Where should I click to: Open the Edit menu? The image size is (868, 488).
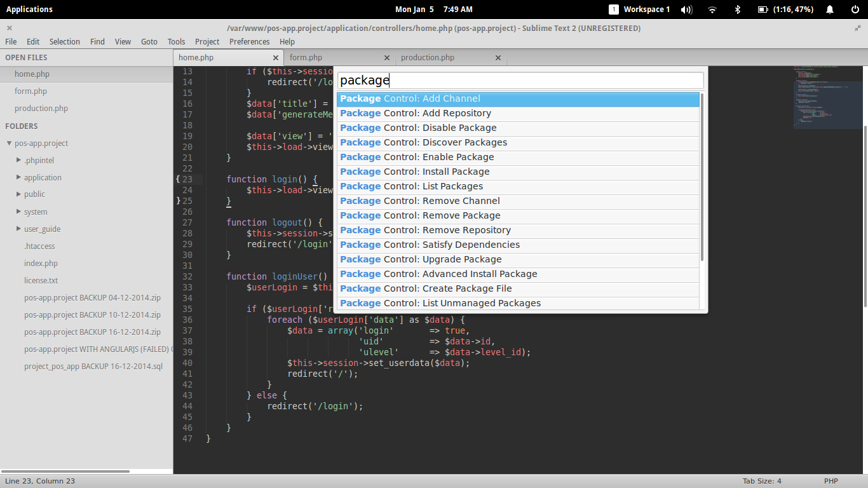(x=33, y=41)
